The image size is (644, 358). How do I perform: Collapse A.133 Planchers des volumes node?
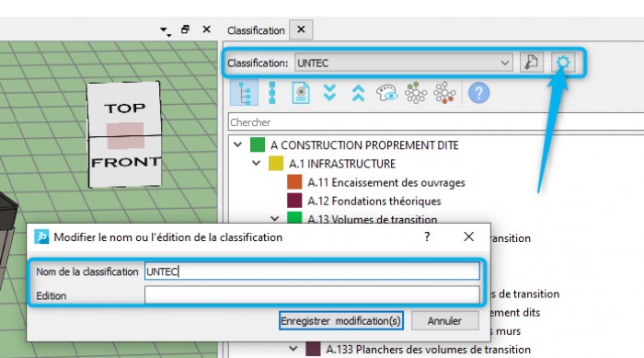293,349
